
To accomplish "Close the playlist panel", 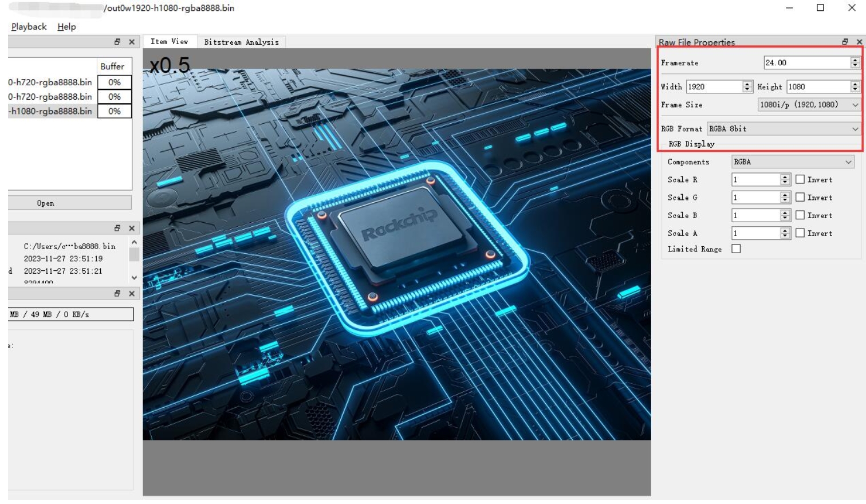I will click(x=132, y=42).
